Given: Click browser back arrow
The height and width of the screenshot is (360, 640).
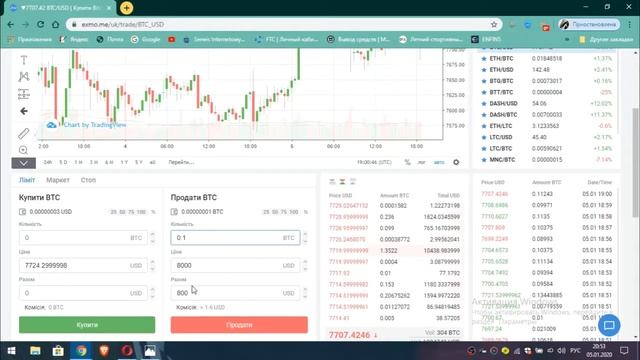Looking at the screenshot, I should pyautogui.click(x=11, y=24).
